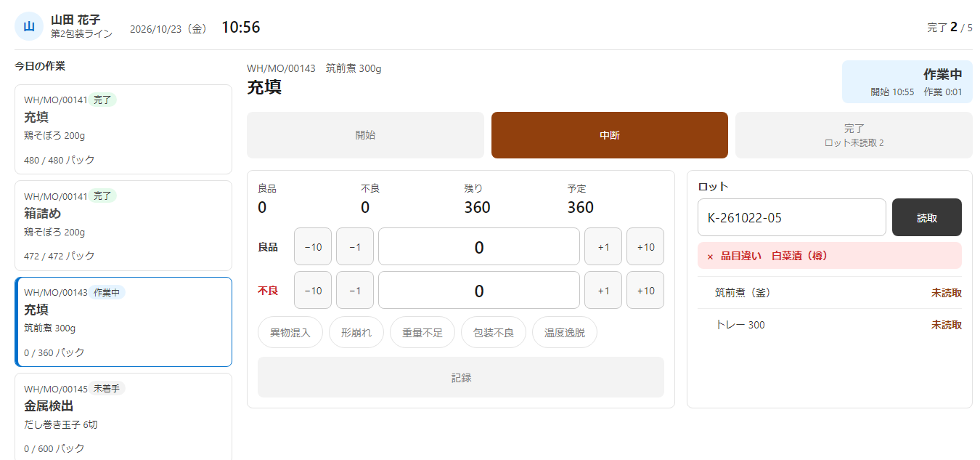Click the 完了 button with ロット未読取 2

point(854,135)
